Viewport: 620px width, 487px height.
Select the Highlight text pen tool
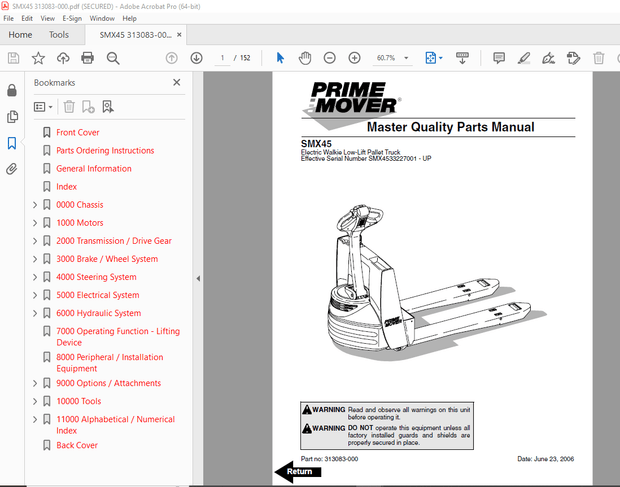524,58
